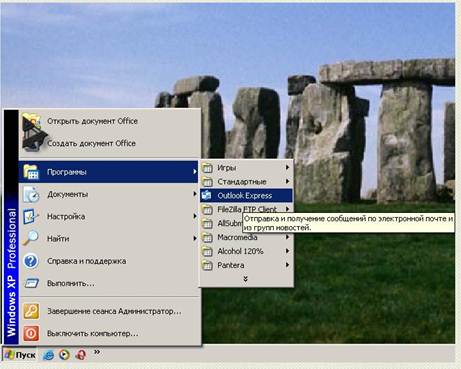Select "Выполнить..." run command
This screenshot has height=369, width=461.
pyautogui.click(x=109, y=283)
